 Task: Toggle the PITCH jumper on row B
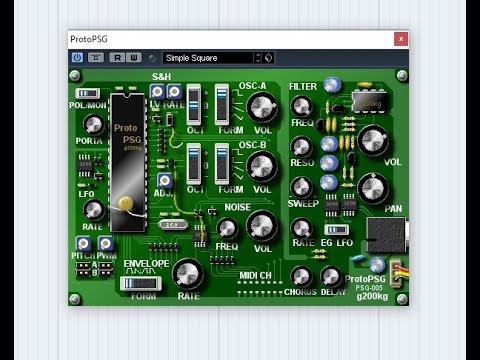[x=83, y=273]
